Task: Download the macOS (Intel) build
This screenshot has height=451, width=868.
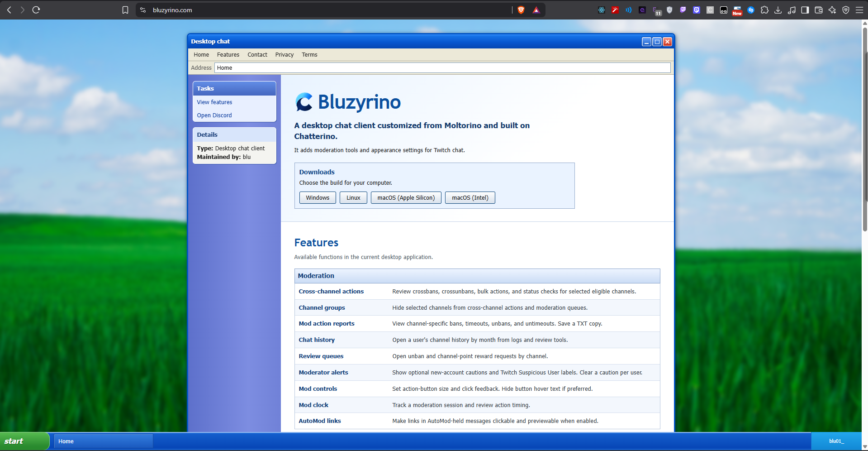Action: [470, 198]
